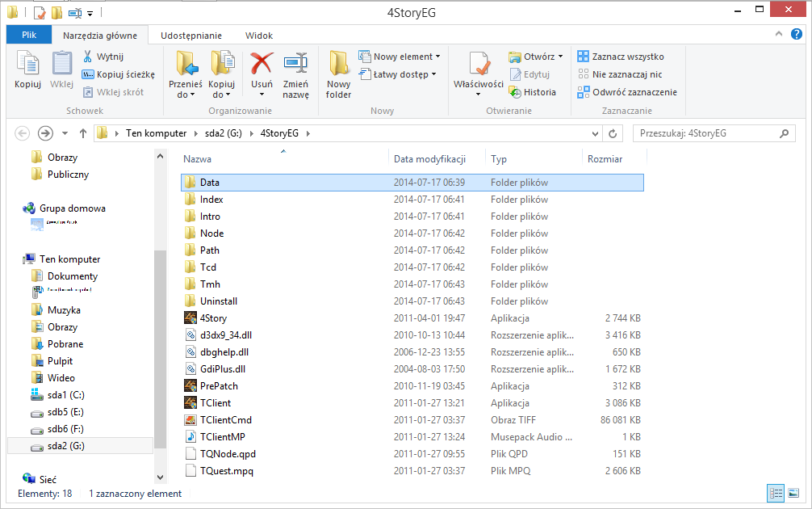Sort by the Rozmiar column header
Screen dimensions: 812x509
click(x=605, y=159)
